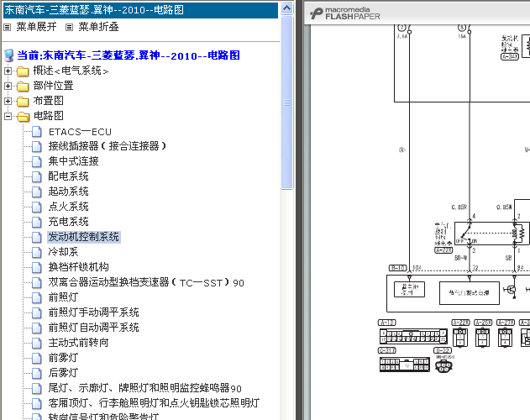
Task: Click the A-13 connector in diagram
Action: (x=413, y=336)
